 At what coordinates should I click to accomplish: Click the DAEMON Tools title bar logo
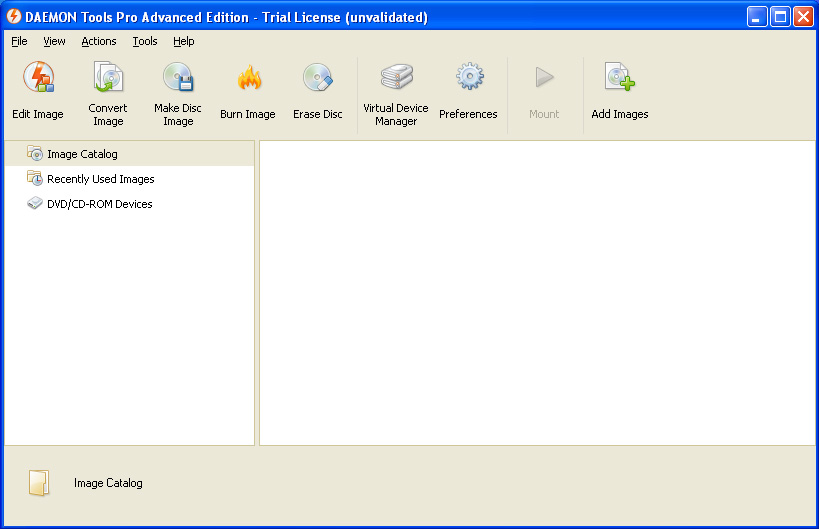click(x=14, y=17)
